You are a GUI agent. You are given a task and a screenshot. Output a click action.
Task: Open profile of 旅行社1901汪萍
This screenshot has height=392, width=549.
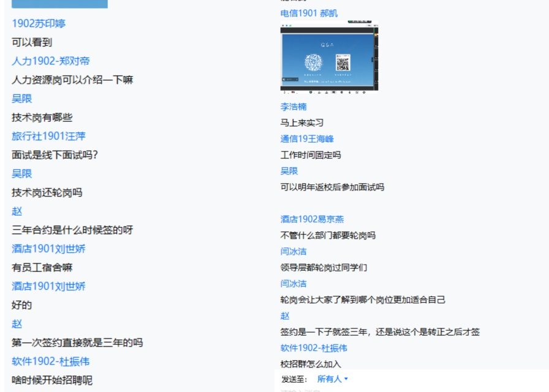(48, 136)
